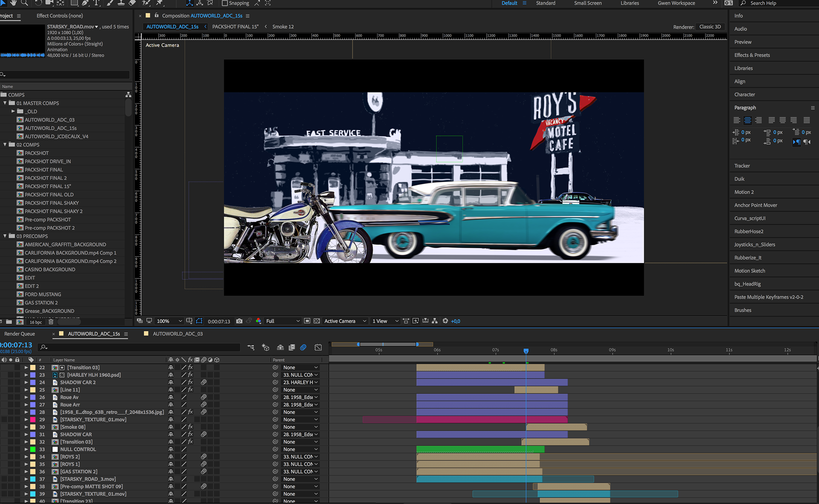Open the Classic 3D renderer button
This screenshot has width=819, height=504.
click(x=710, y=27)
